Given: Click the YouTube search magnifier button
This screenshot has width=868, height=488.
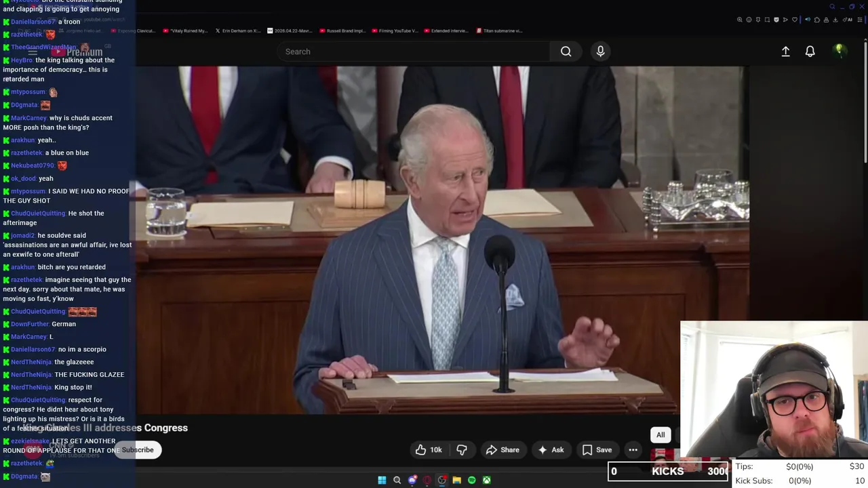Looking at the screenshot, I should pyautogui.click(x=566, y=52).
